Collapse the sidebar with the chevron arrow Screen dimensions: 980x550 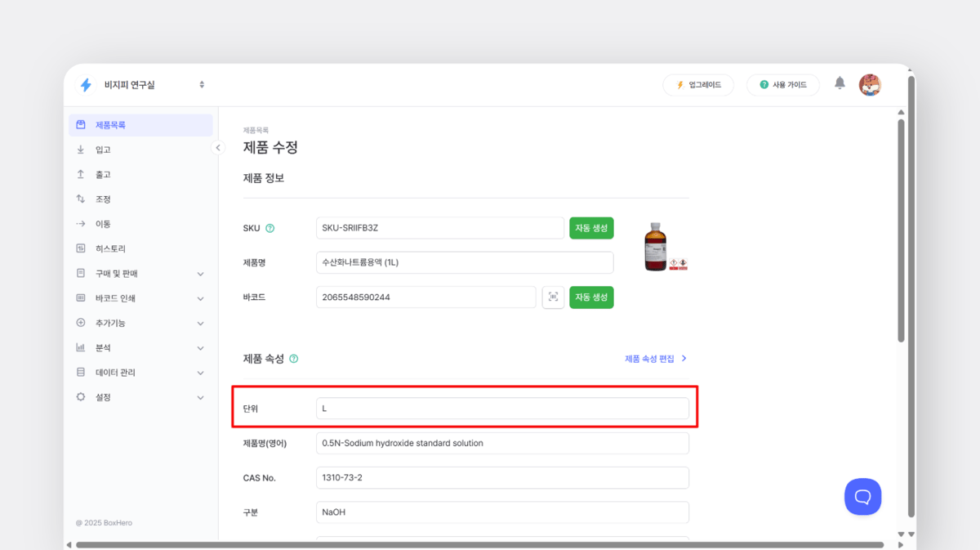[217, 148]
